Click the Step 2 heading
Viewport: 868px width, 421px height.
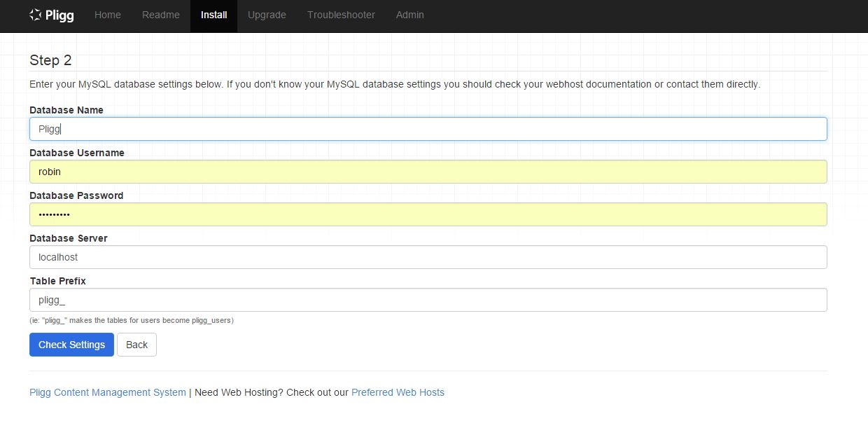(50, 60)
